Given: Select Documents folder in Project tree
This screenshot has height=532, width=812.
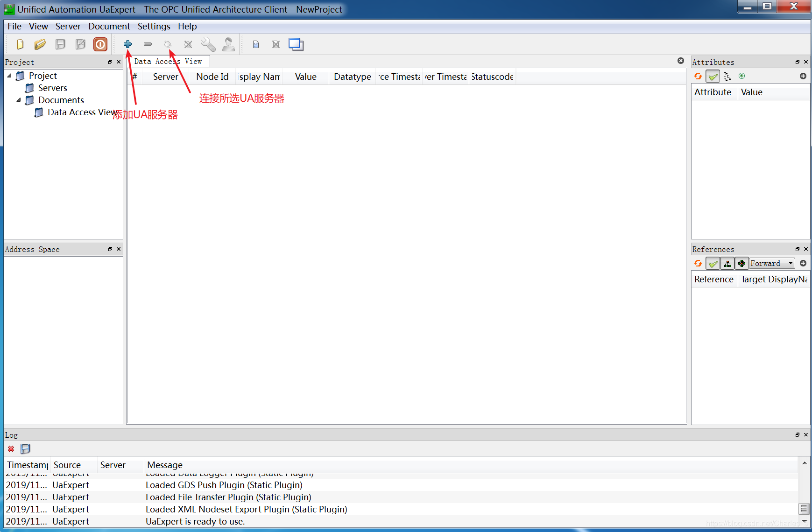Looking at the screenshot, I should click(x=61, y=100).
